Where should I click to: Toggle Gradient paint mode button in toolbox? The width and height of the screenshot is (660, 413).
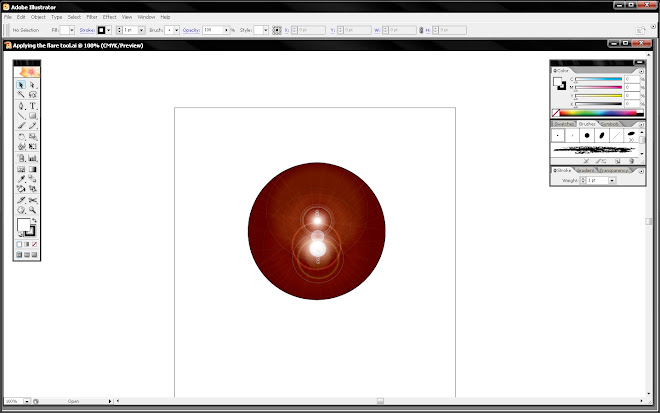point(27,244)
